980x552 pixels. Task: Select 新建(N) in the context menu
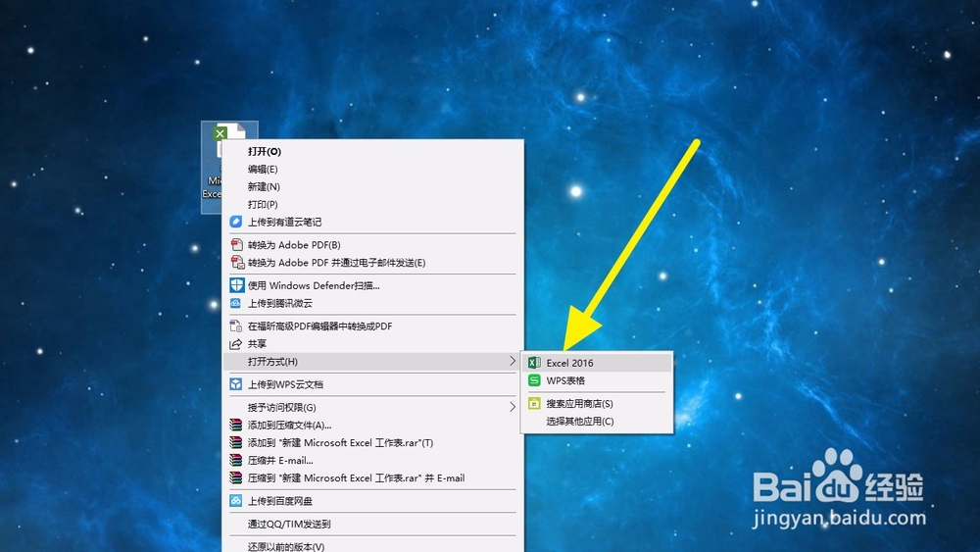pos(372,186)
